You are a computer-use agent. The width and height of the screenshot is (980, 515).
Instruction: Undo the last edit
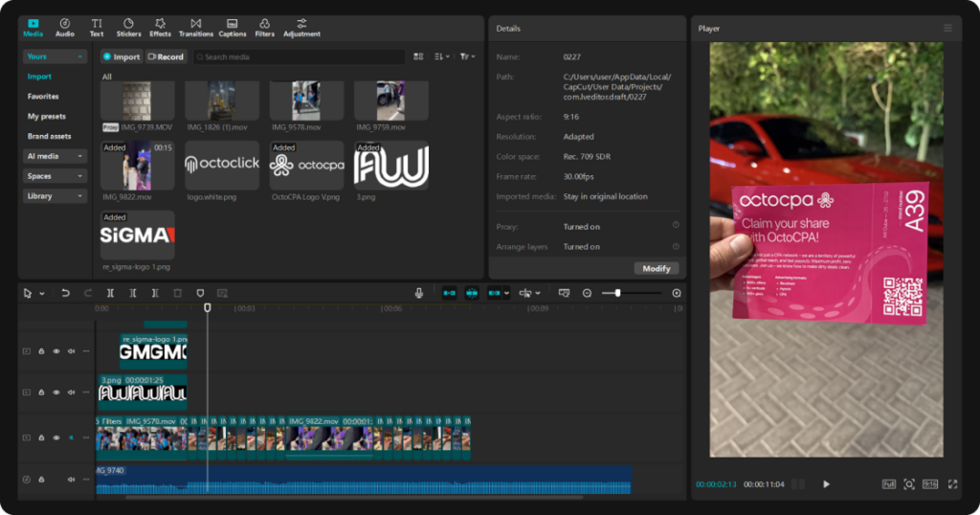pos(65,293)
